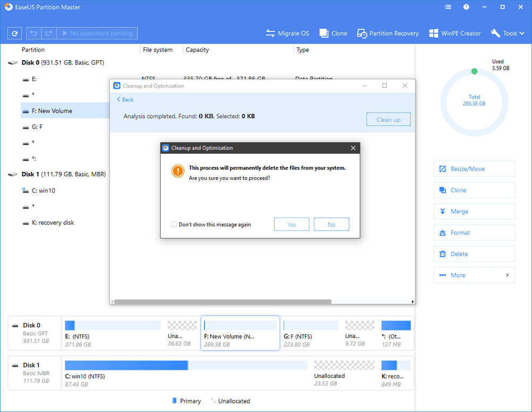Click the File system column header
This screenshot has width=532, height=412.
coord(157,50)
